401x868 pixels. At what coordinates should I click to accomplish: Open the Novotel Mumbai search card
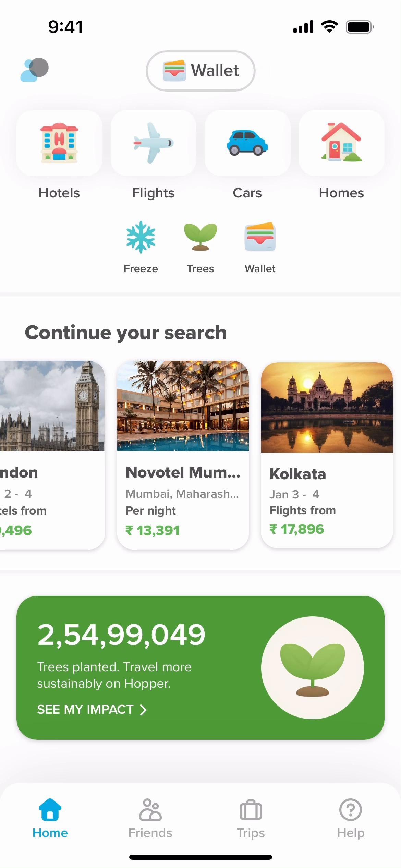tap(183, 455)
